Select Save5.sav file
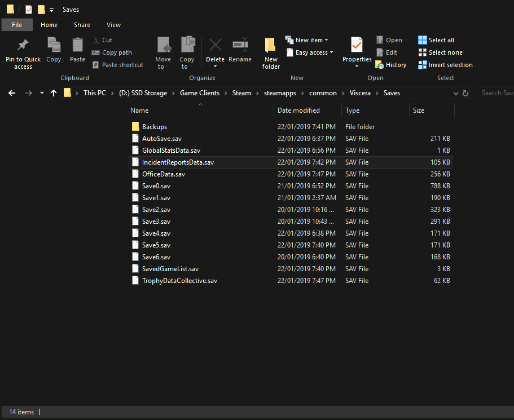The width and height of the screenshot is (514, 420). (x=291, y=245)
